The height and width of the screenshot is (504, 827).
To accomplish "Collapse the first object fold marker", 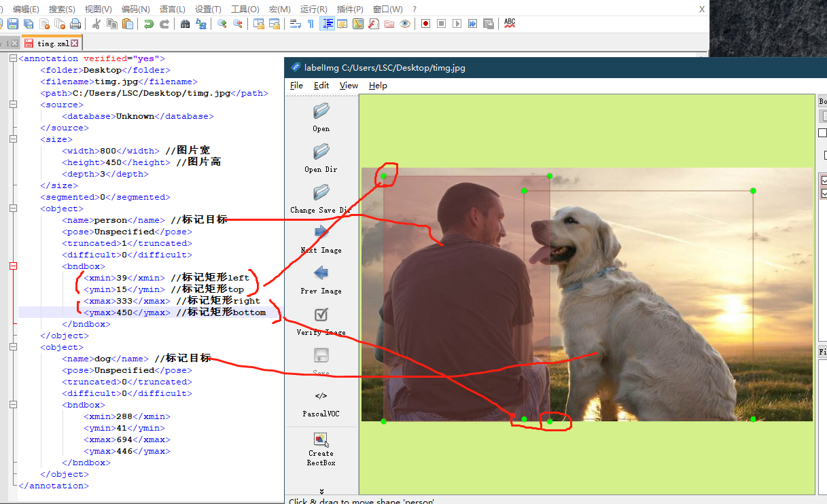I will tap(13, 209).
